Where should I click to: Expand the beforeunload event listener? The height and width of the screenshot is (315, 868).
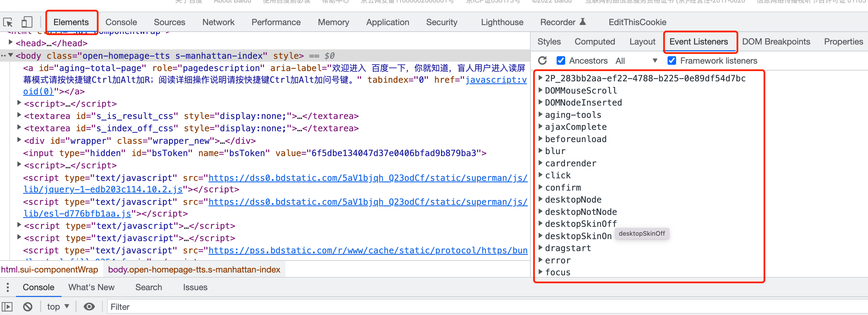[541, 139]
